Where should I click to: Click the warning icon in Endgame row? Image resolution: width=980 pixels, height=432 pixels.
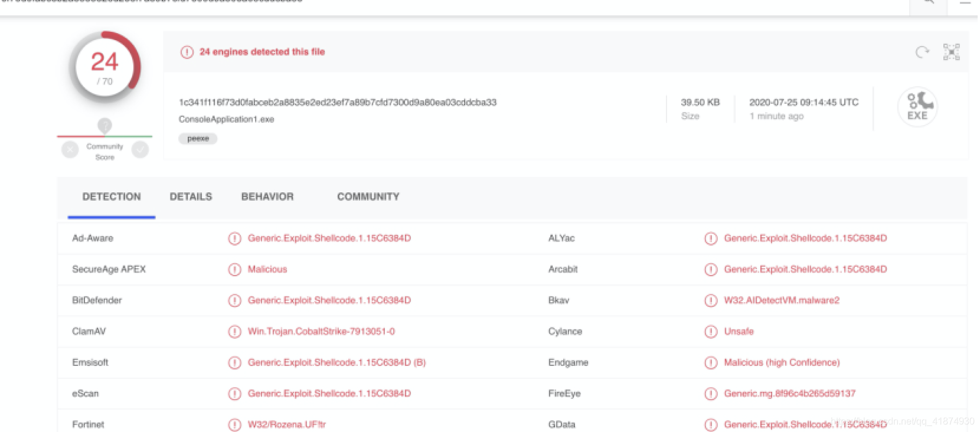coord(711,362)
